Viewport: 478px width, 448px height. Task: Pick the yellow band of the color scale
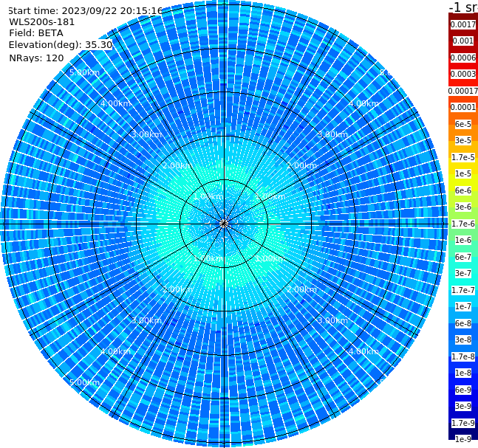(x=463, y=182)
